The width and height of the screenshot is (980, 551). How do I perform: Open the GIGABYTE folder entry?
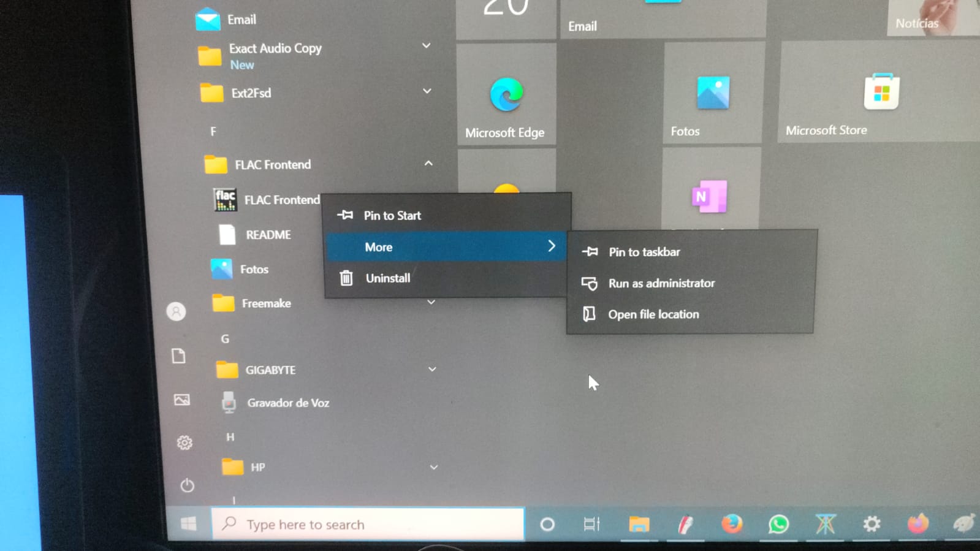click(257, 370)
